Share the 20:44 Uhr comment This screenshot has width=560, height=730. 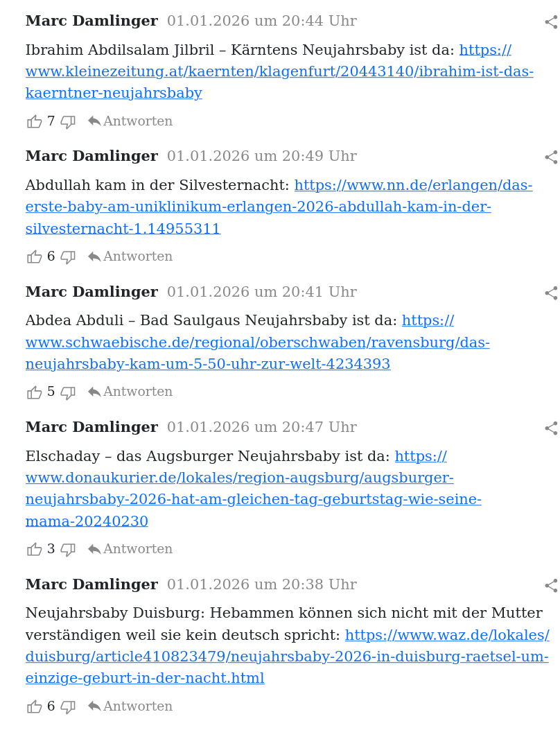(x=551, y=22)
